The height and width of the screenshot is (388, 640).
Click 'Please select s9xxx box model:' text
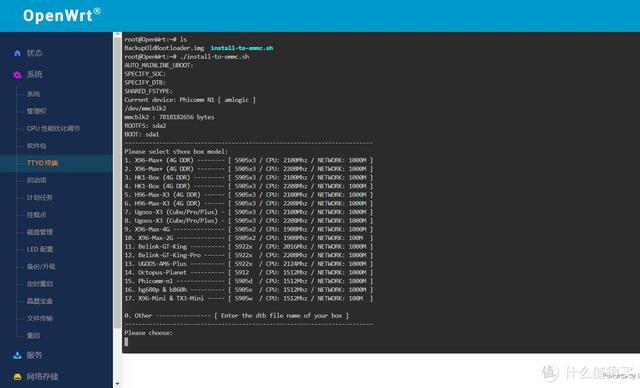pos(176,152)
